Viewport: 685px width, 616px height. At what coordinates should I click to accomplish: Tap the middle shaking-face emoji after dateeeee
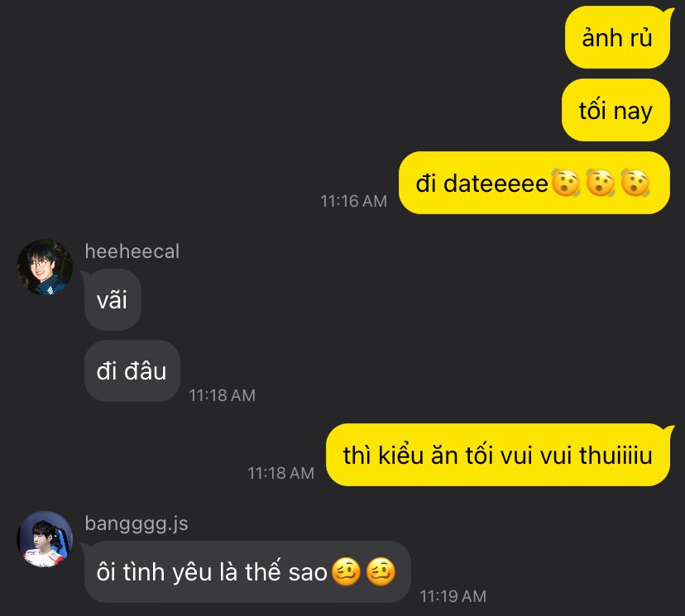click(x=601, y=183)
